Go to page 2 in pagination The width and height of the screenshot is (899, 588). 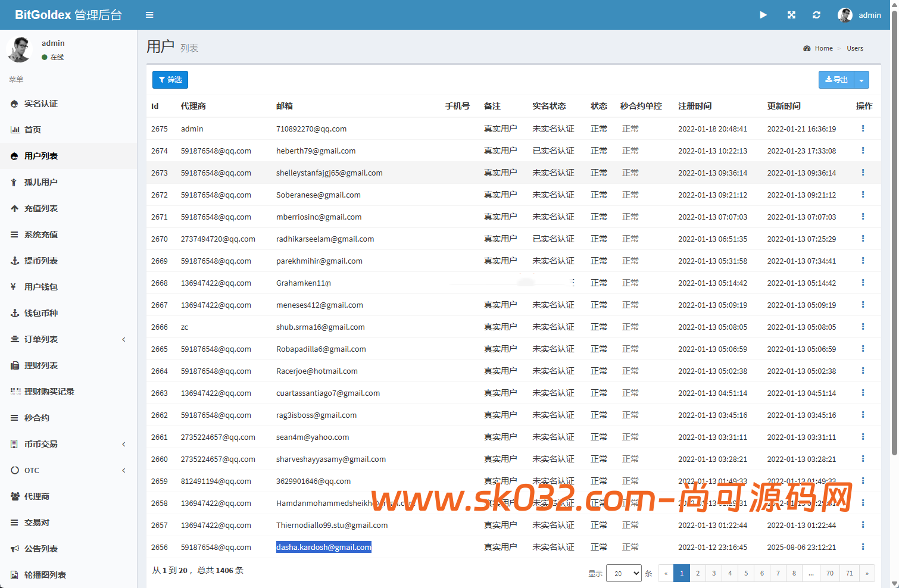click(x=697, y=573)
